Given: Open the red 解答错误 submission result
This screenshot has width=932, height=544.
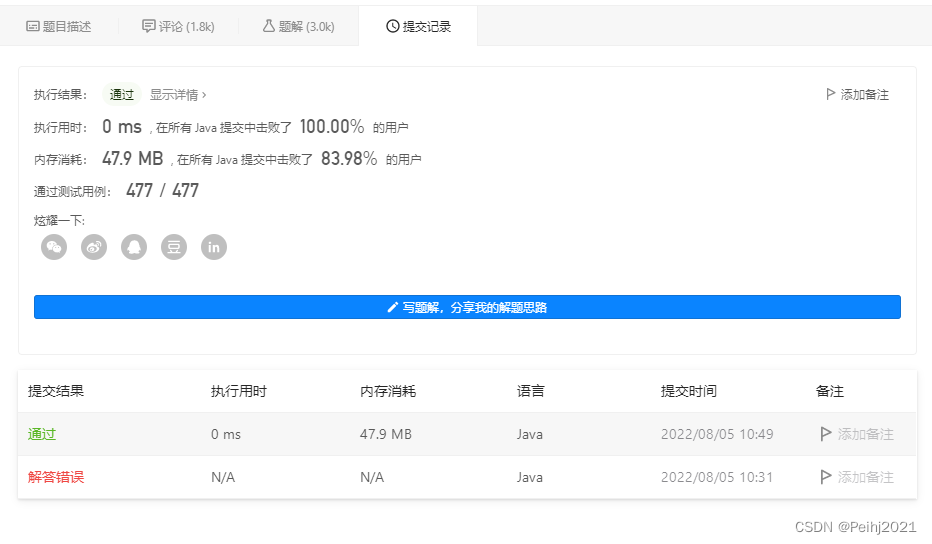Looking at the screenshot, I should pos(56,477).
